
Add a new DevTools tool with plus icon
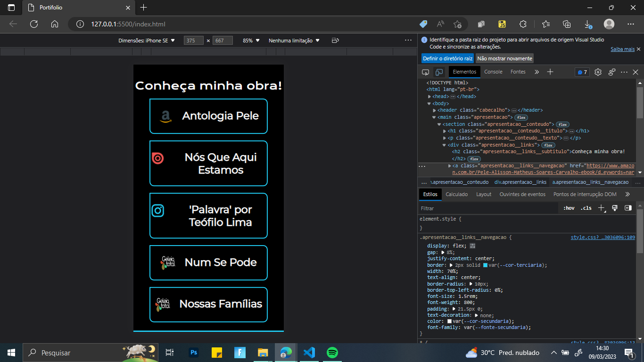click(550, 72)
